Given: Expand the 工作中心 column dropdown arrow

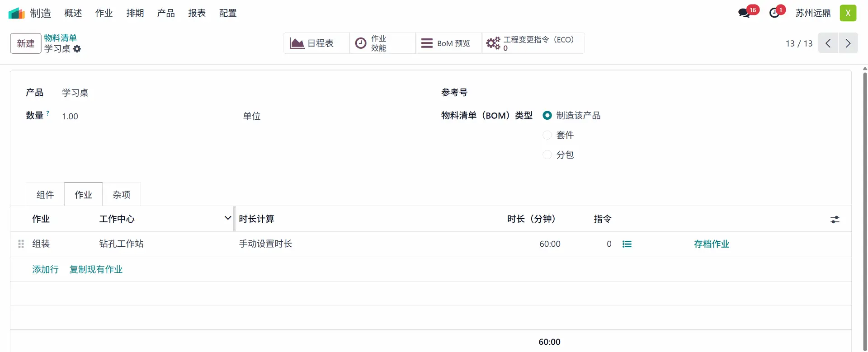Looking at the screenshot, I should 227,218.
